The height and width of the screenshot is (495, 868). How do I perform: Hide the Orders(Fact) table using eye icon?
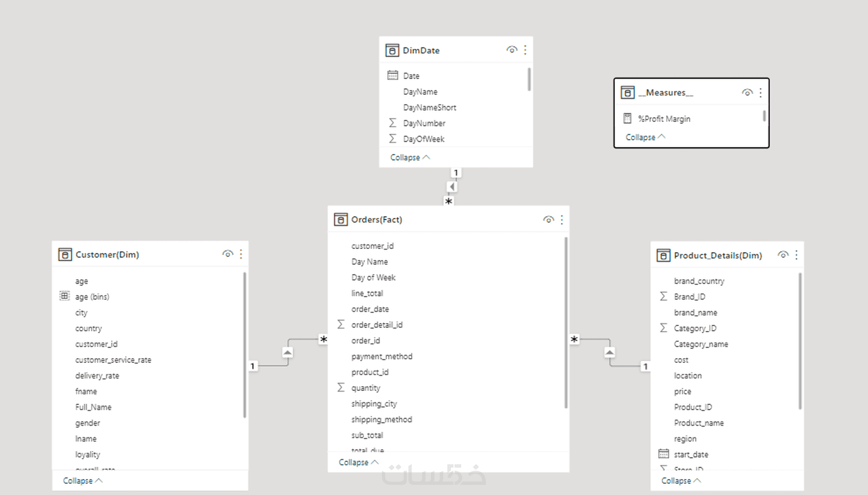548,219
